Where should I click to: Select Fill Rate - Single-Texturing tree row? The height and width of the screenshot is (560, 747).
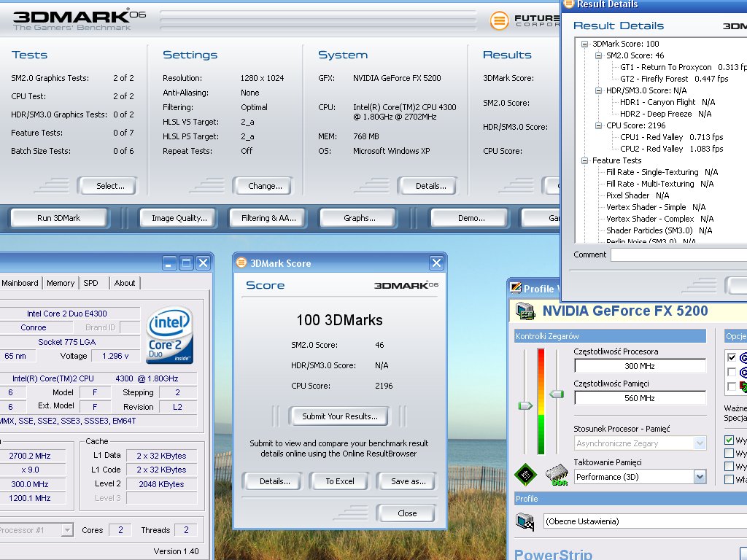[662, 172]
